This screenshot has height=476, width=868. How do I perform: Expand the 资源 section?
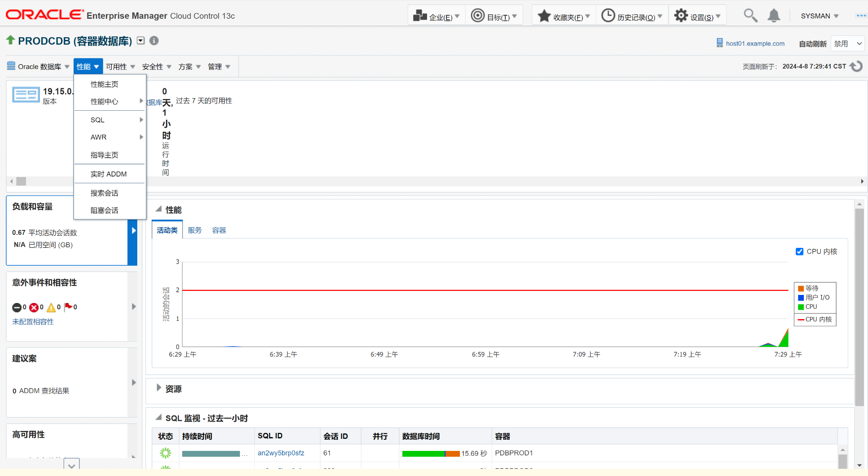(159, 388)
